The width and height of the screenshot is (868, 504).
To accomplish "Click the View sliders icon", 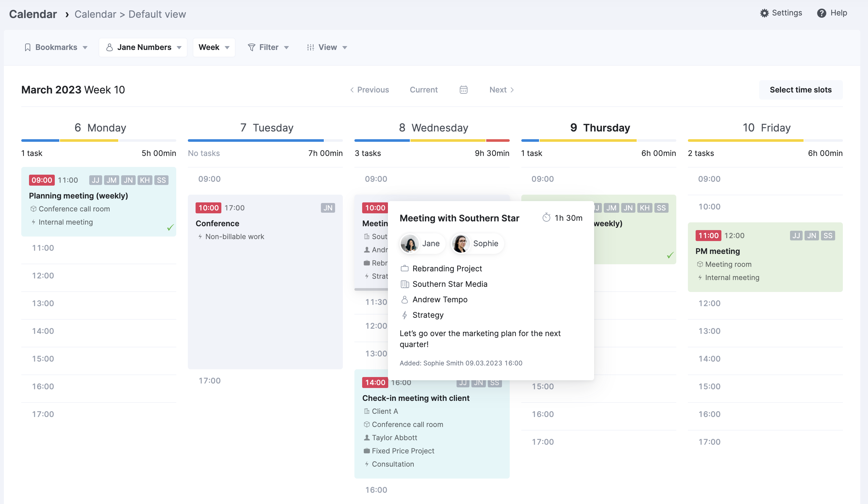I will tap(310, 47).
